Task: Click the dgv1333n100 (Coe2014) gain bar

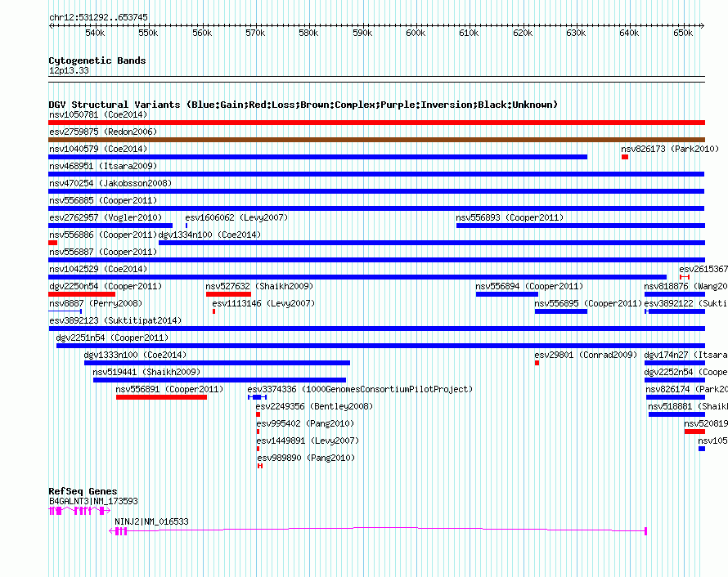Action: pyautogui.click(x=218, y=363)
